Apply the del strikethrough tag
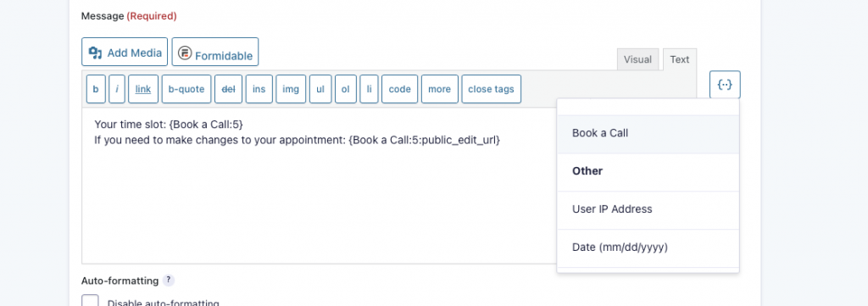The width and height of the screenshot is (868, 306). click(x=228, y=89)
